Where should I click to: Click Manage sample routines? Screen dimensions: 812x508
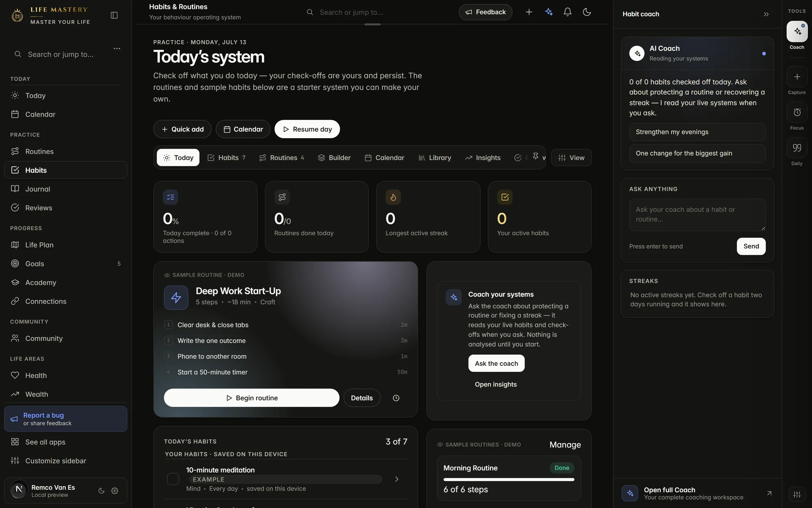tap(565, 445)
